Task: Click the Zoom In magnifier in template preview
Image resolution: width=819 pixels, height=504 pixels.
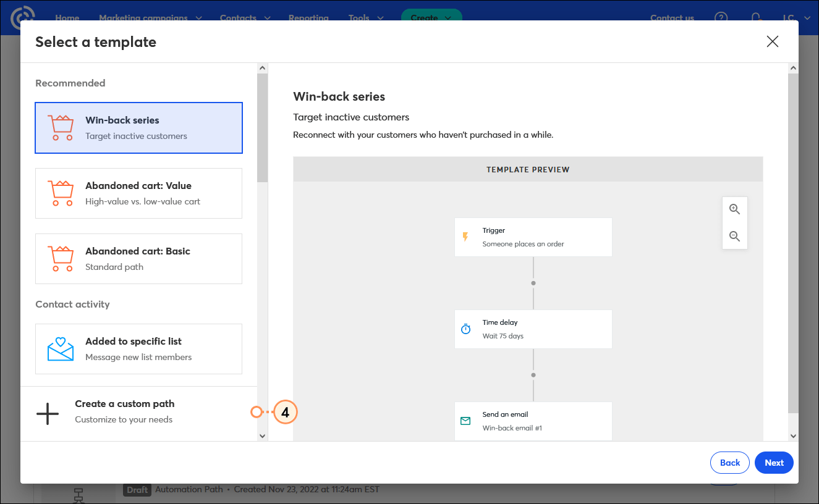Action: click(734, 209)
